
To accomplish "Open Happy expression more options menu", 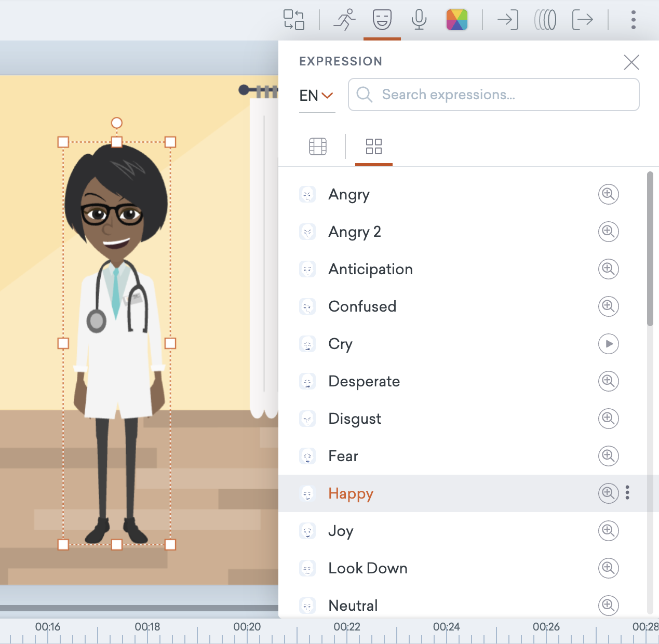I will pyautogui.click(x=627, y=492).
